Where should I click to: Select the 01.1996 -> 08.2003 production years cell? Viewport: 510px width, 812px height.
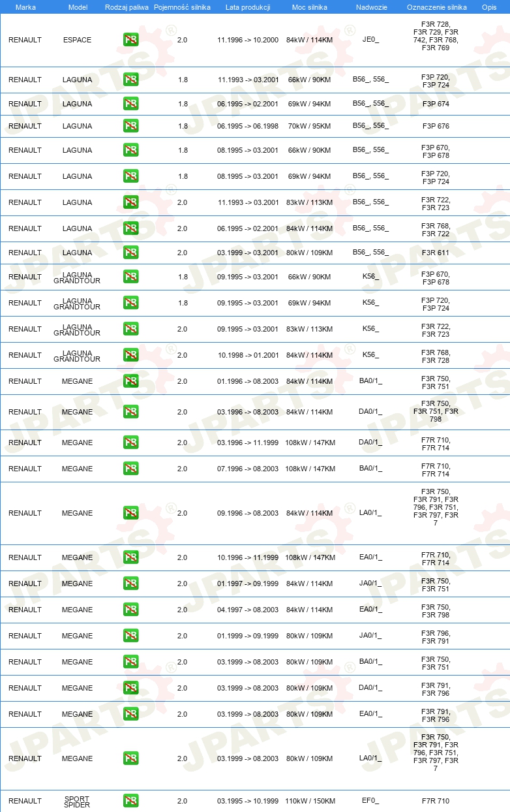click(248, 381)
